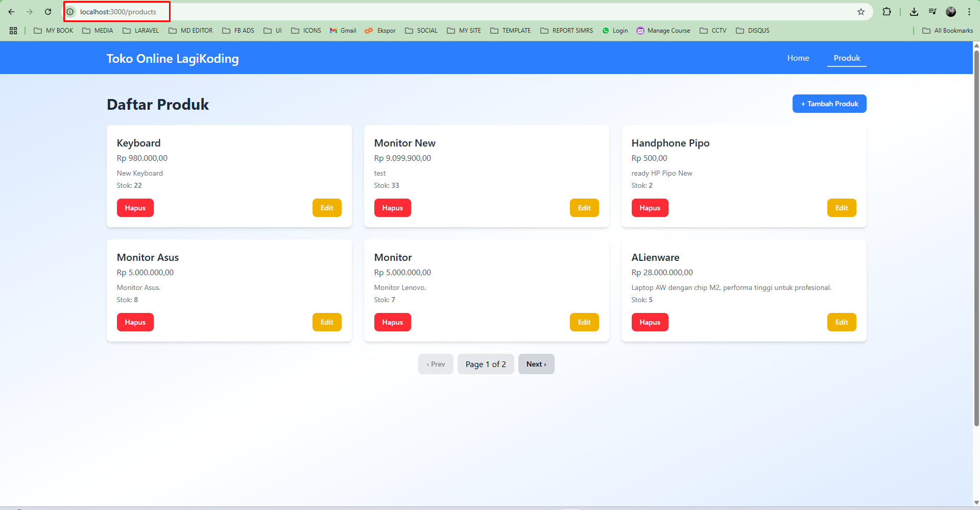Expand the All Bookmarks list
The width and height of the screenshot is (980, 510).
tap(947, 31)
